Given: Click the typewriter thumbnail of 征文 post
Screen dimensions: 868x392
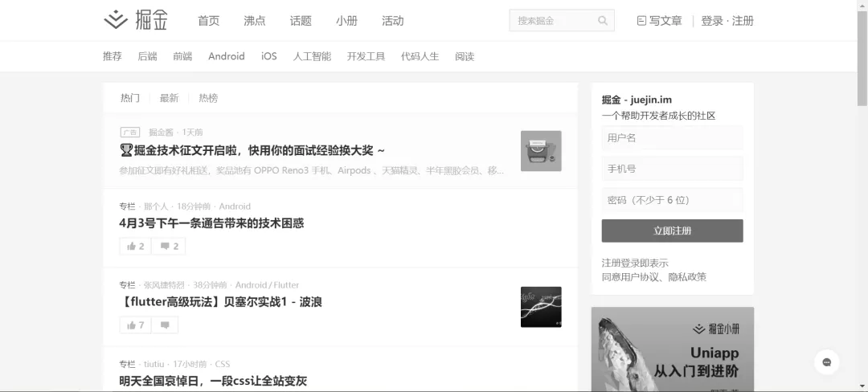Looking at the screenshot, I should point(541,151).
